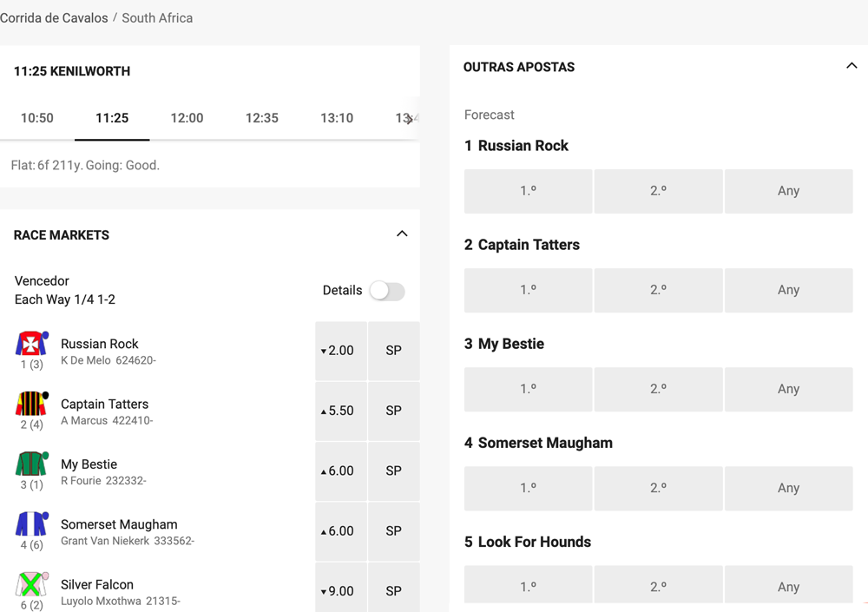
Task: Click Russian Rock's jockey silk icon
Action: [x=31, y=344]
